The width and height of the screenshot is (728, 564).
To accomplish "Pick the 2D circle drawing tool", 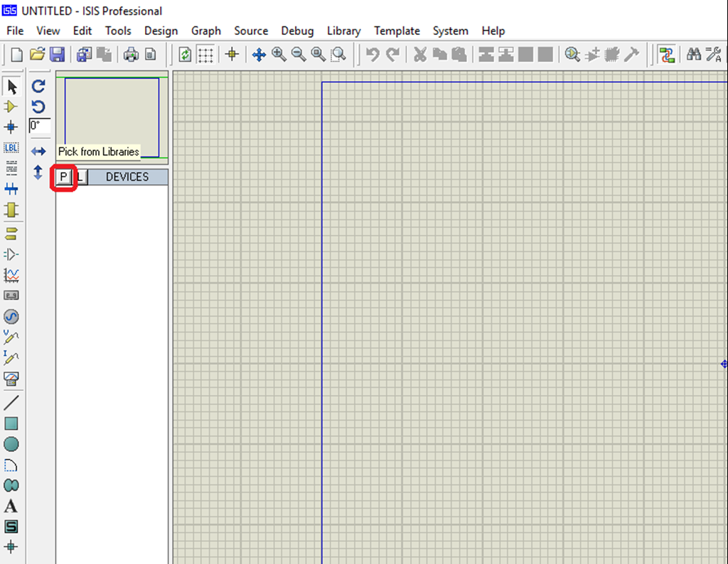I will [x=11, y=445].
